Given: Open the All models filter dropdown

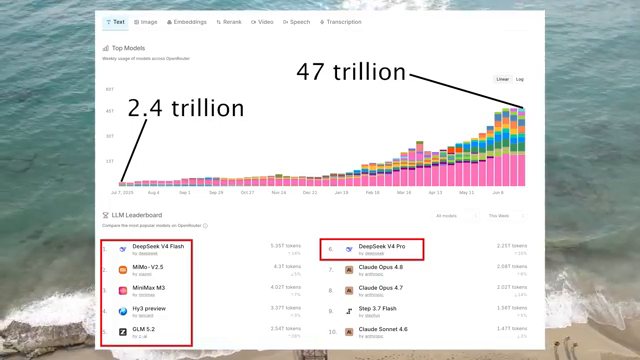Looking at the screenshot, I should [456, 216].
